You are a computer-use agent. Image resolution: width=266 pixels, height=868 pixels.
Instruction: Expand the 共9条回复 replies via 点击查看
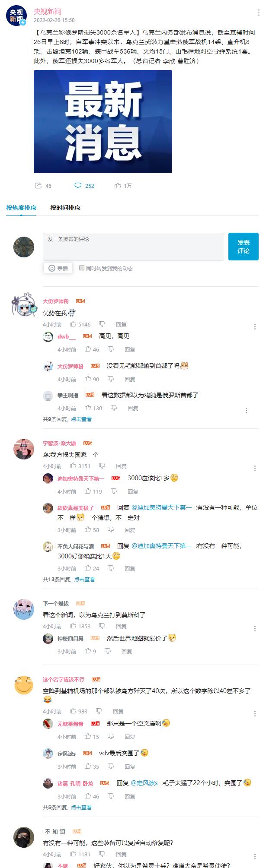click(x=81, y=419)
